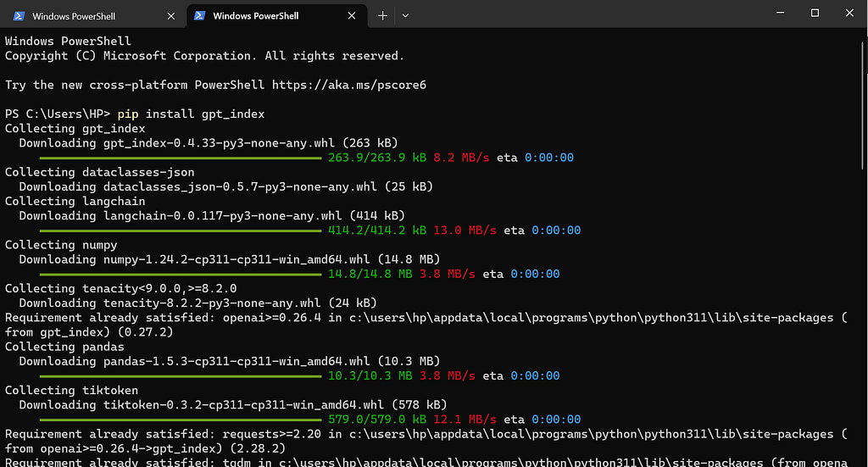Click progress bar for 263.9 kB download

pyautogui.click(x=181, y=158)
